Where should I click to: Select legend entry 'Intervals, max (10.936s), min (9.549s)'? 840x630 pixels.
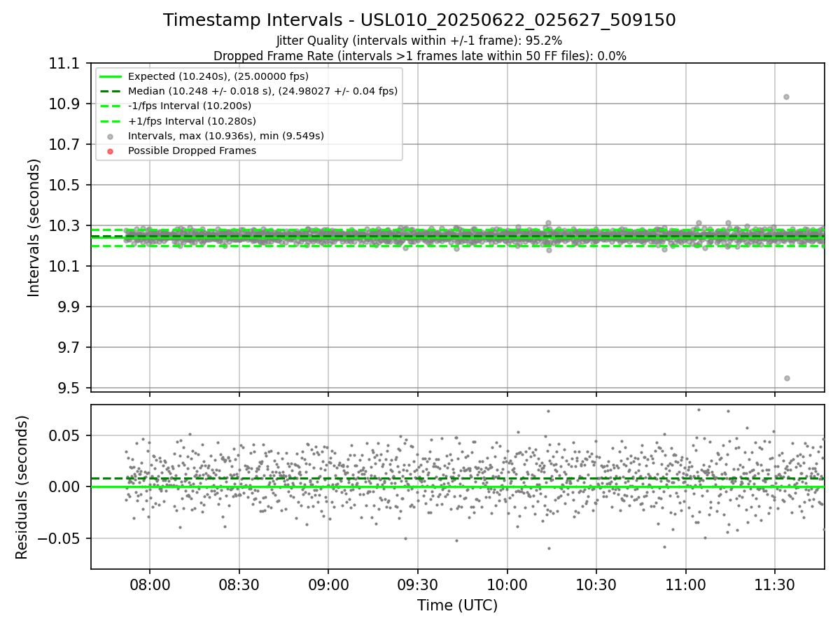coord(226,136)
